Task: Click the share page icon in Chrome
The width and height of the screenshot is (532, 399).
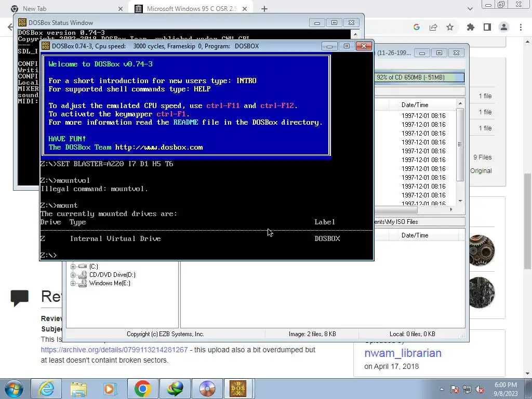Action: pyautogui.click(x=433, y=27)
